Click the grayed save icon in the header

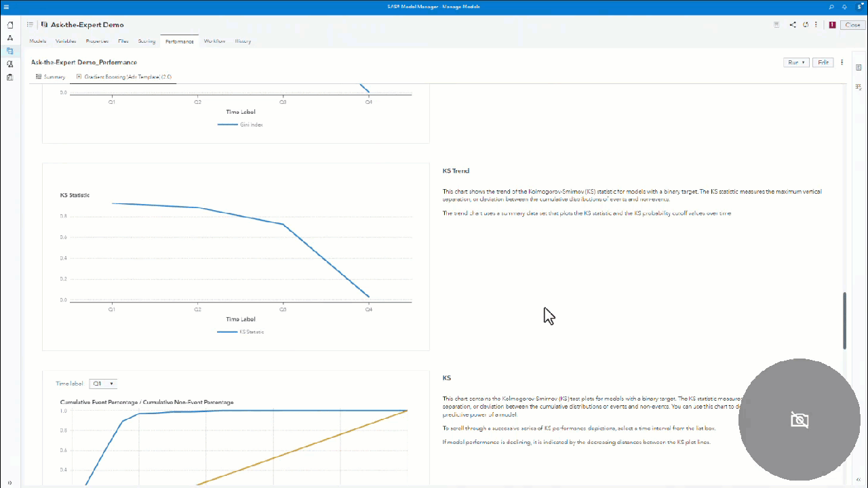[776, 24]
